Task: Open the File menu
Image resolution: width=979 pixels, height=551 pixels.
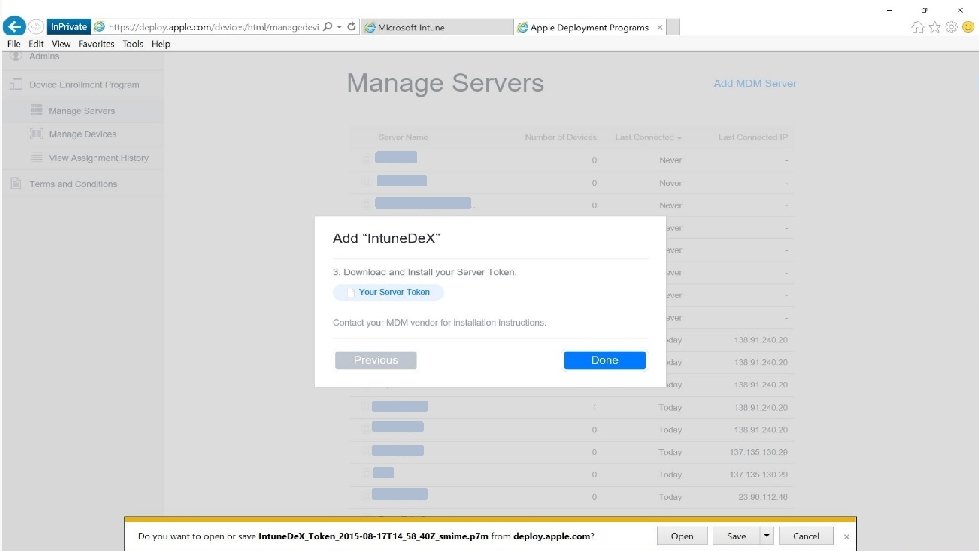Action: (x=14, y=44)
